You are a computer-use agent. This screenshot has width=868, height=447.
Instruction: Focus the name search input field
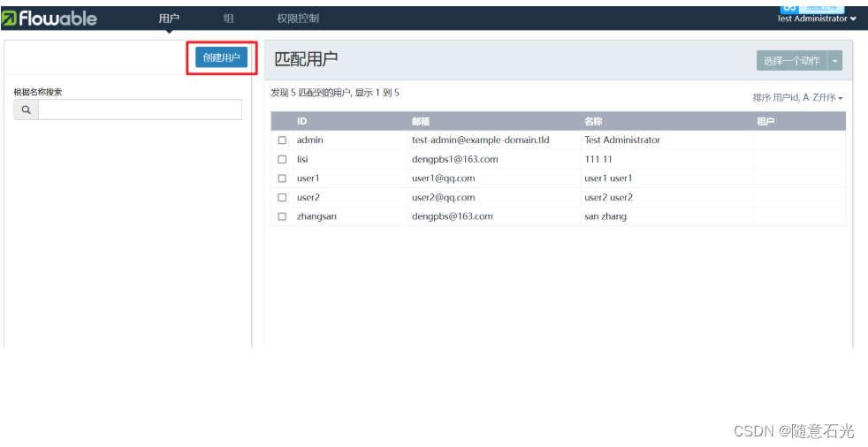(140, 110)
